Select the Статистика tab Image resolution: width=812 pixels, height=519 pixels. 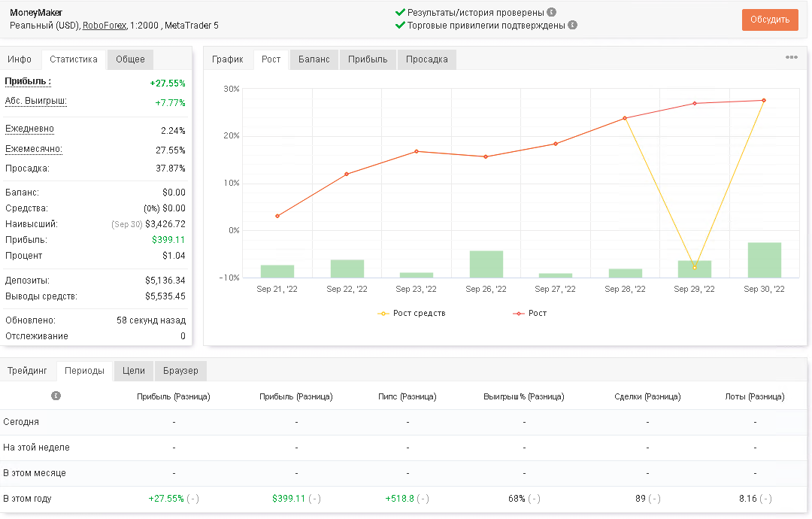(x=74, y=59)
